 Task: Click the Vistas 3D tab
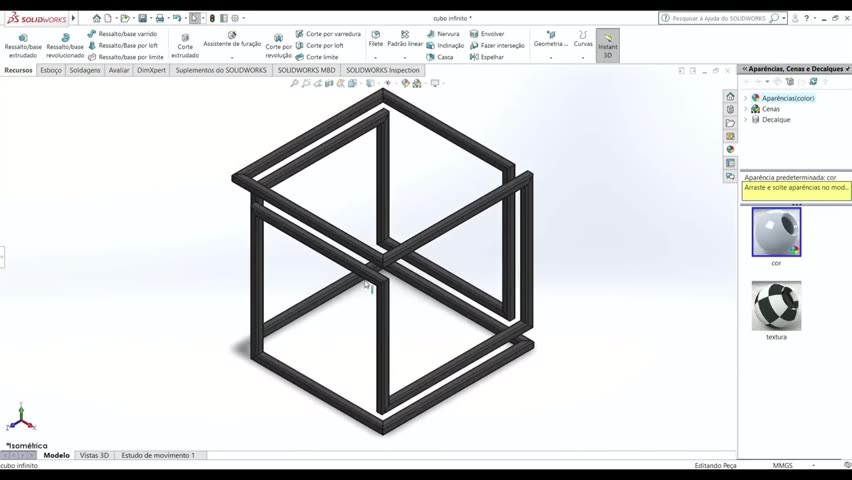[94, 455]
